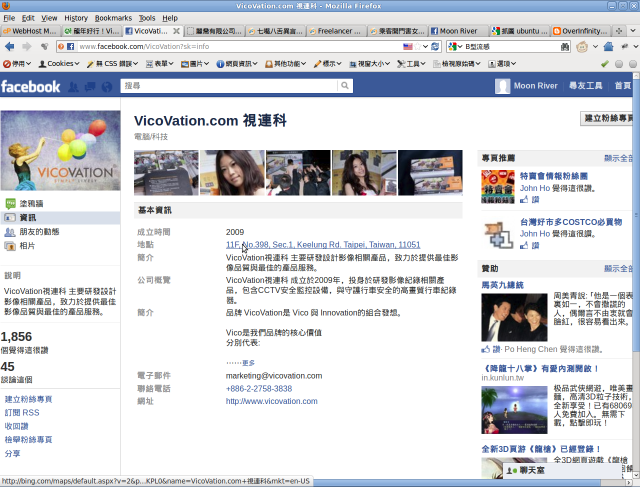This screenshot has width=640, height=487.
Task: Open http://www.vicovation.com link
Action: click(271, 401)
